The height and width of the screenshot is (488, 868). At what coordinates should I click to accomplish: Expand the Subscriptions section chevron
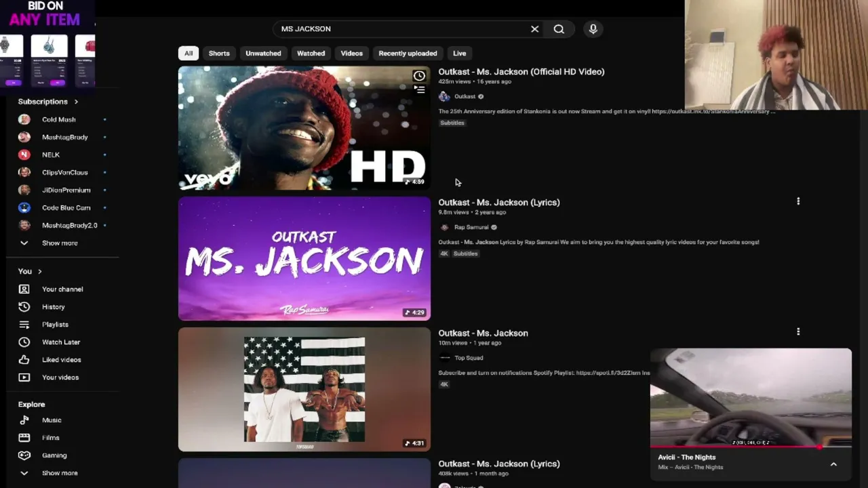coord(76,102)
